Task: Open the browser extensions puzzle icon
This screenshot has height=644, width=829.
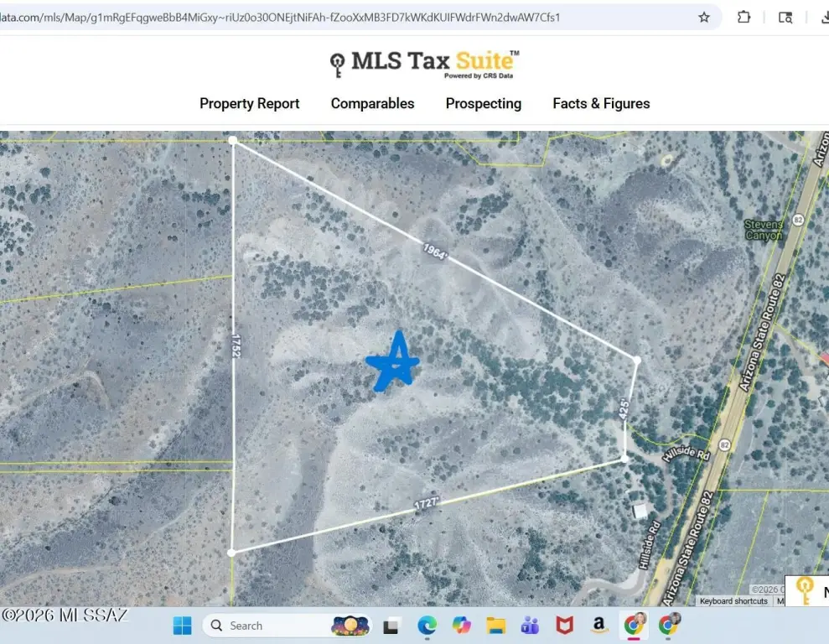Action: point(744,18)
